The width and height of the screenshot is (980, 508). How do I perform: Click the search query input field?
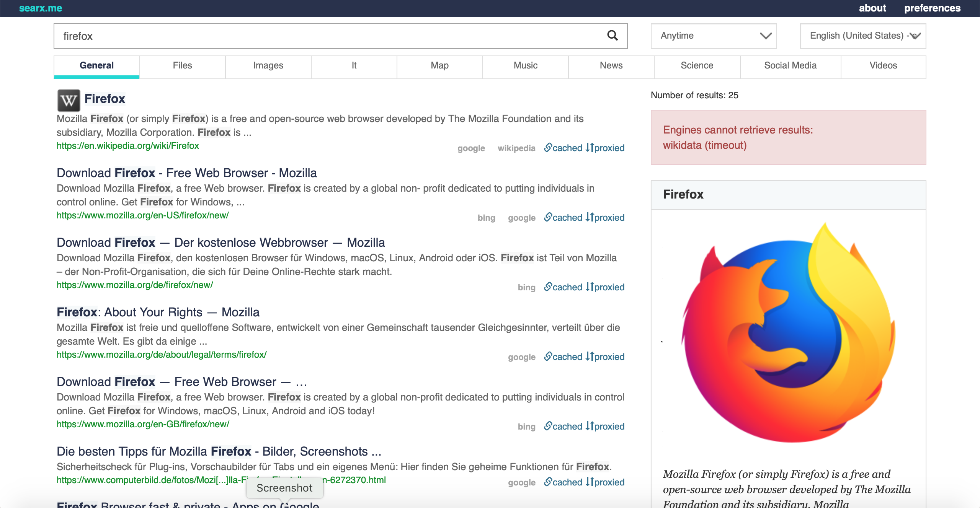click(x=329, y=36)
